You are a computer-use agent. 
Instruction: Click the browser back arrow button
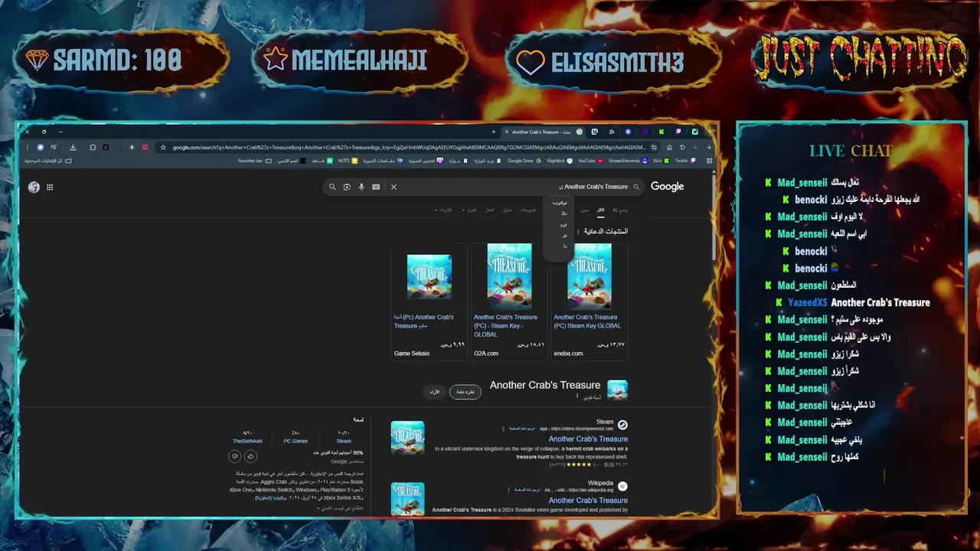click(x=708, y=147)
